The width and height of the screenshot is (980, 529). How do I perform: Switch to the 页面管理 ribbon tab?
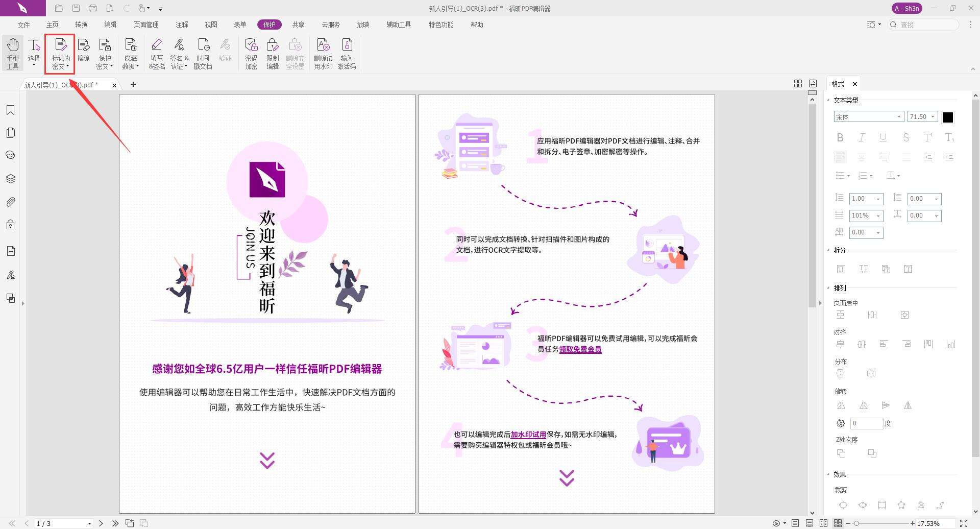click(x=146, y=25)
